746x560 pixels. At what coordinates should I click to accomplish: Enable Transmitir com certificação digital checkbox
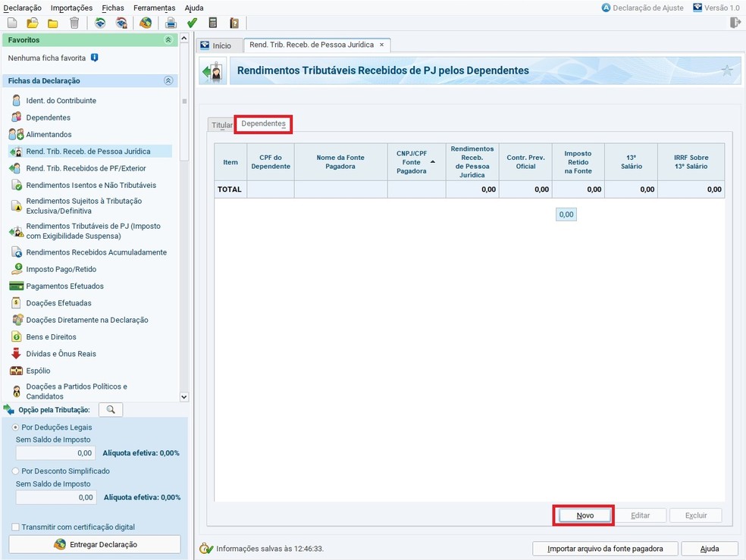16,527
